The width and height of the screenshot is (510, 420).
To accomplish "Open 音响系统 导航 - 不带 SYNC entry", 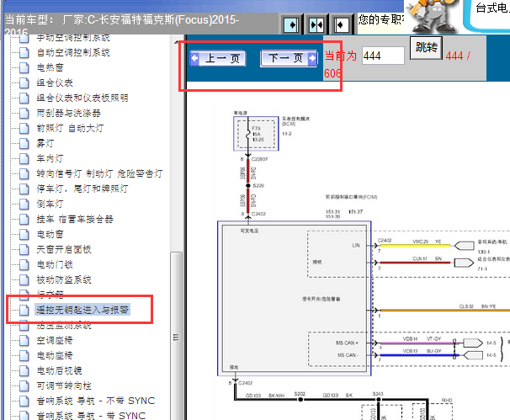I will click(x=96, y=401).
